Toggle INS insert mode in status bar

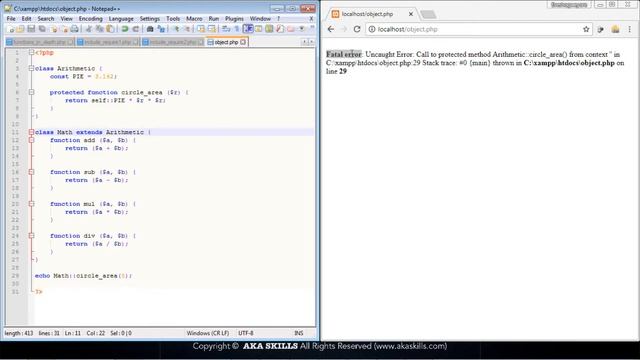tap(299, 333)
